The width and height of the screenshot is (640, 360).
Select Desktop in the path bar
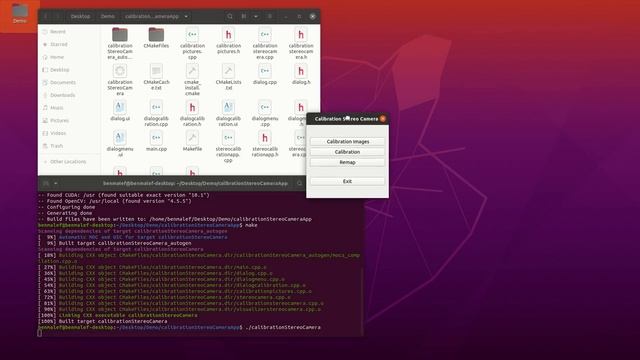pos(80,16)
